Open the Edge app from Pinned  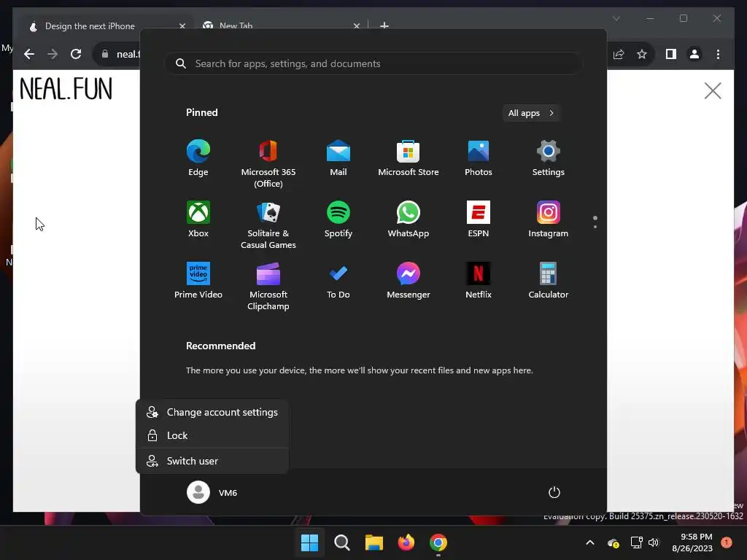pos(198,158)
